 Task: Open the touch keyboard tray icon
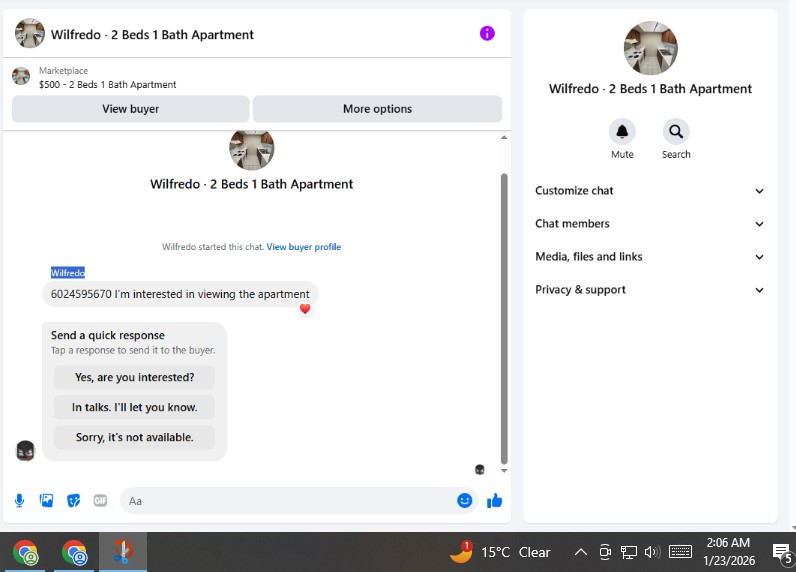pos(680,552)
